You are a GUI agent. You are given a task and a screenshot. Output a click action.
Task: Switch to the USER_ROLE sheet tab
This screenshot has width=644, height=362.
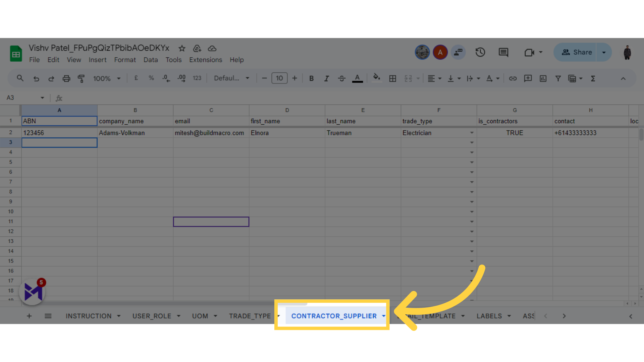[152, 316]
